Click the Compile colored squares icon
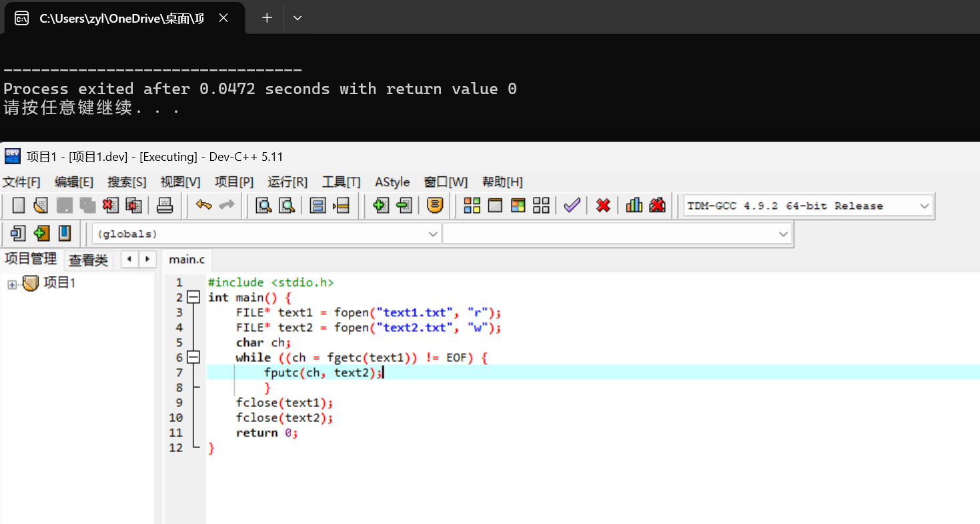 [472, 206]
